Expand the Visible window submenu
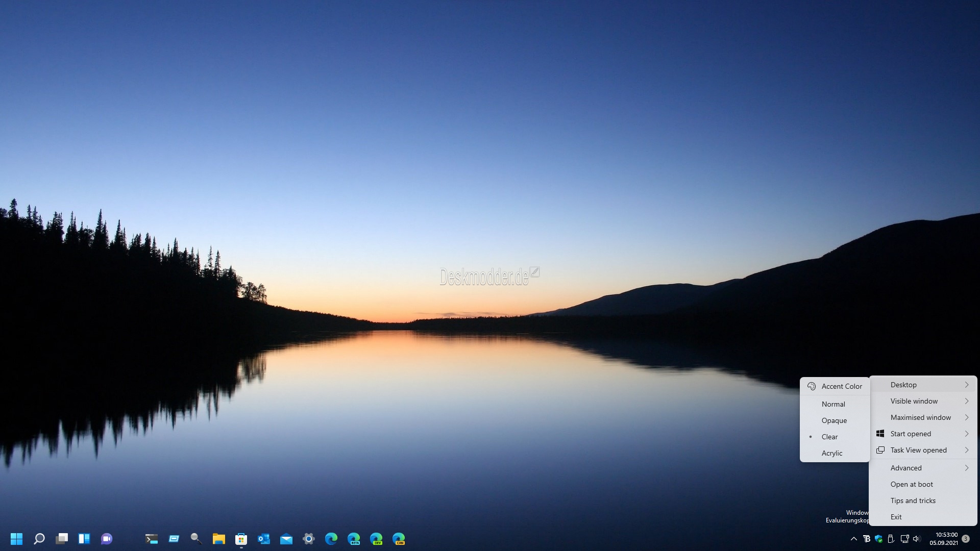Viewport: 980px width, 551px height. tap(923, 401)
